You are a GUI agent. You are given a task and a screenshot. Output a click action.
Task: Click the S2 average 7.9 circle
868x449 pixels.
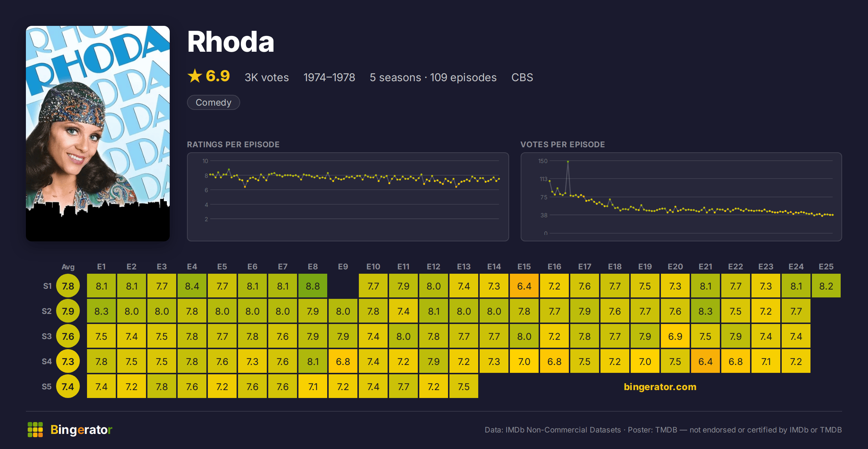(68, 311)
